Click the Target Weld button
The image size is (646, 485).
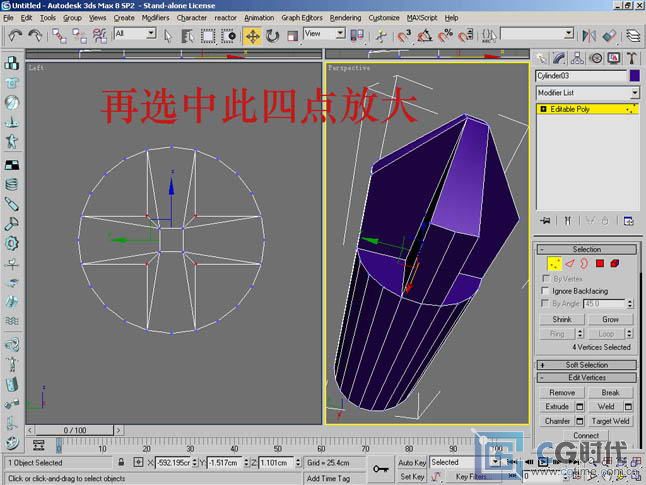[610, 421]
